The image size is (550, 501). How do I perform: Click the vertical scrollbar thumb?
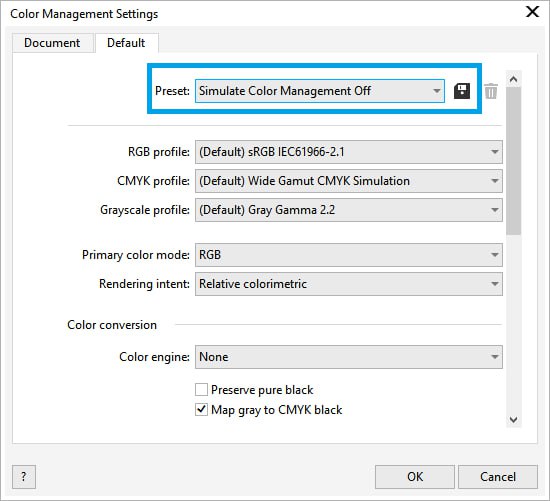(514, 161)
